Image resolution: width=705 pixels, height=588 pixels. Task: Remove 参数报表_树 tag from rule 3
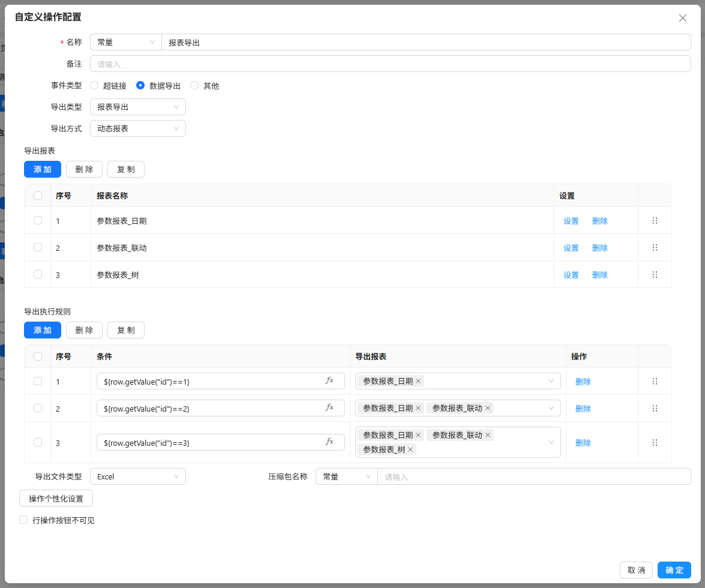point(410,449)
